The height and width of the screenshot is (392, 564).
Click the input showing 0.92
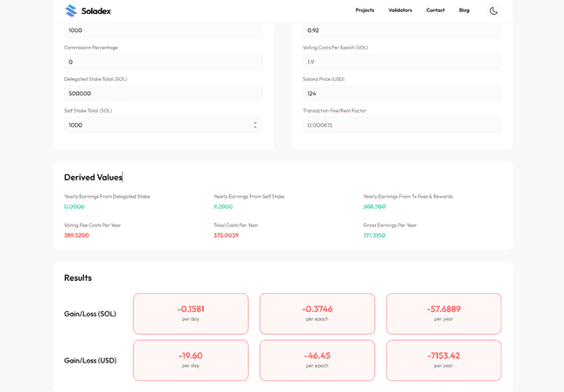[401, 30]
